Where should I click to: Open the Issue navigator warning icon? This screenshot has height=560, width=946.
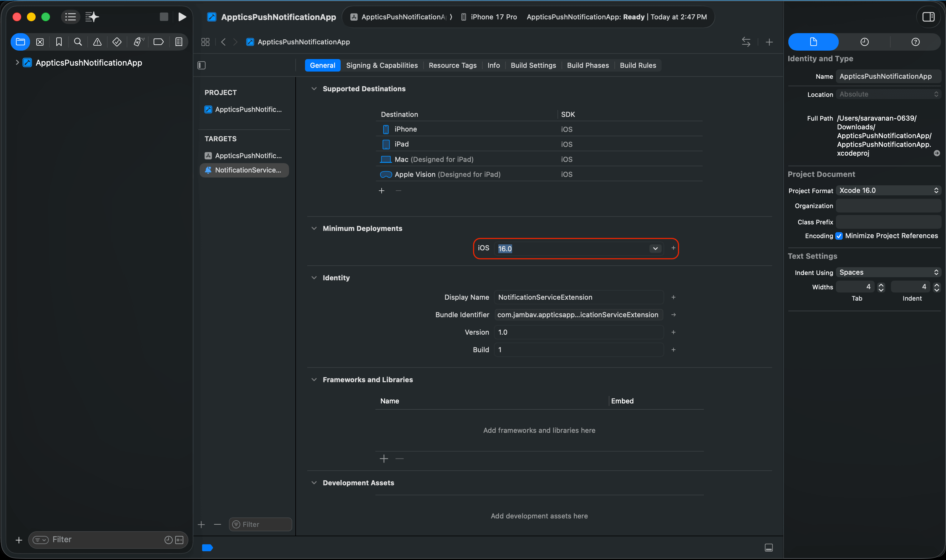(97, 42)
